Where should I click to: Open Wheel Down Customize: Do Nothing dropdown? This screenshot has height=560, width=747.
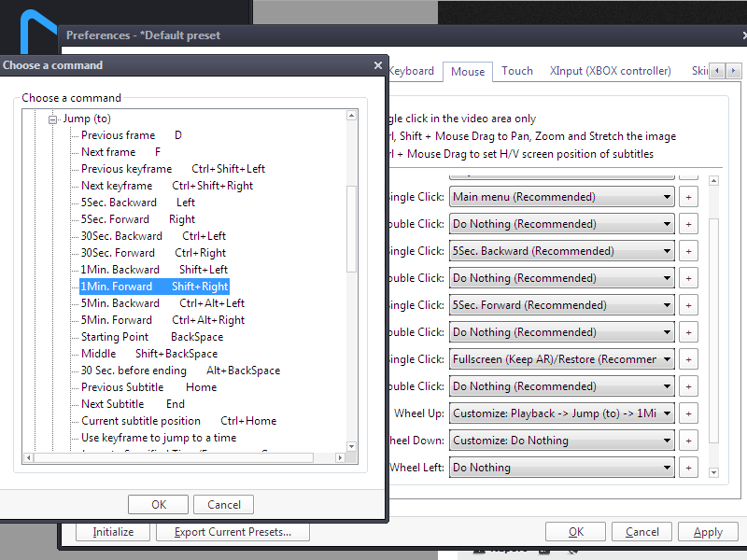pyautogui.click(x=562, y=441)
